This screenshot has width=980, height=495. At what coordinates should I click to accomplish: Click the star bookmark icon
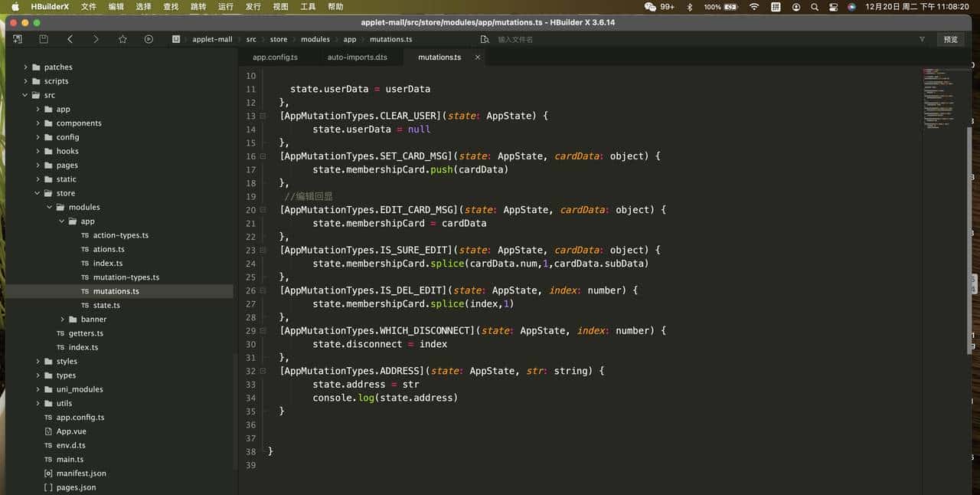point(122,39)
